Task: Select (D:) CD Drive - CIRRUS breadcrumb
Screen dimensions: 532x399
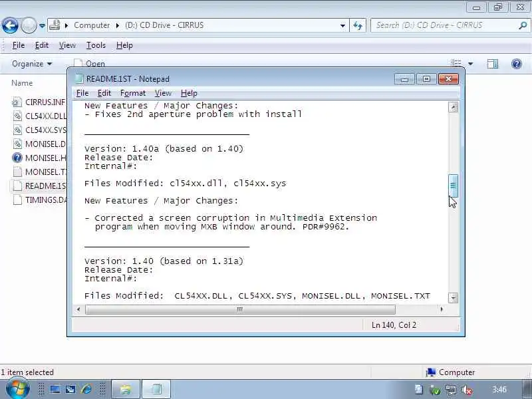Action: pyautogui.click(x=164, y=25)
